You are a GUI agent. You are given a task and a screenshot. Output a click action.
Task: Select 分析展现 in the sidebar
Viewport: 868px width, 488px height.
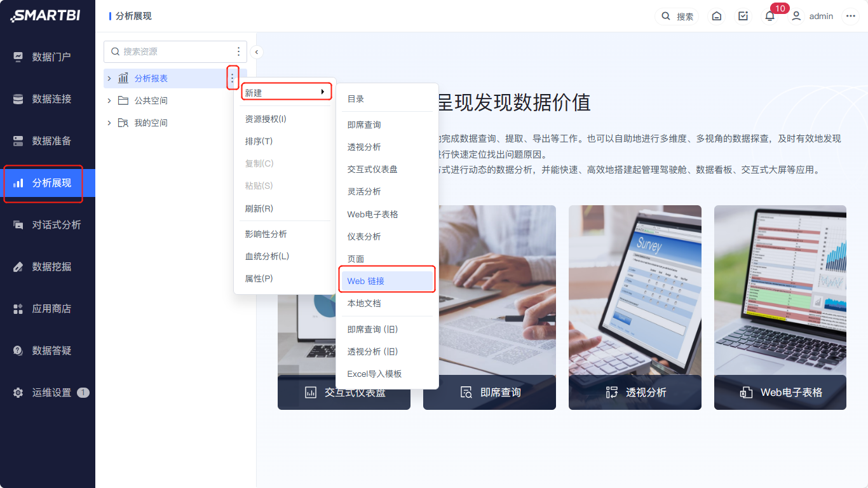tap(48, 183)
